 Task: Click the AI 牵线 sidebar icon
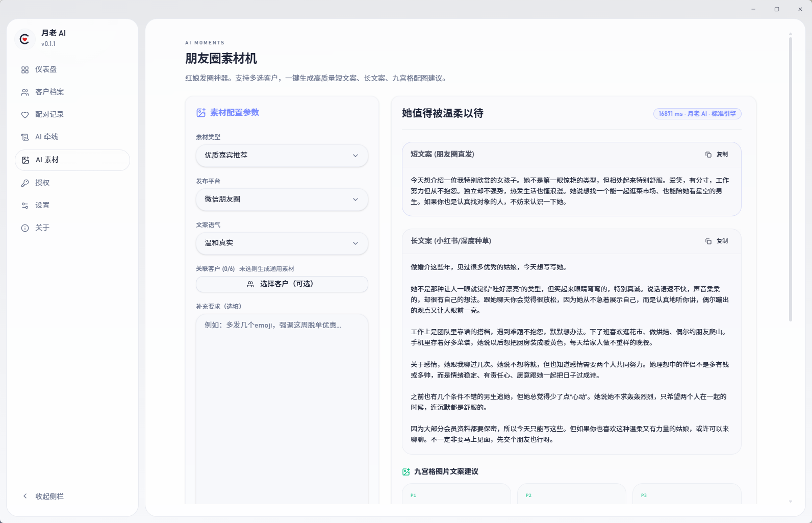tap(25, 137)
